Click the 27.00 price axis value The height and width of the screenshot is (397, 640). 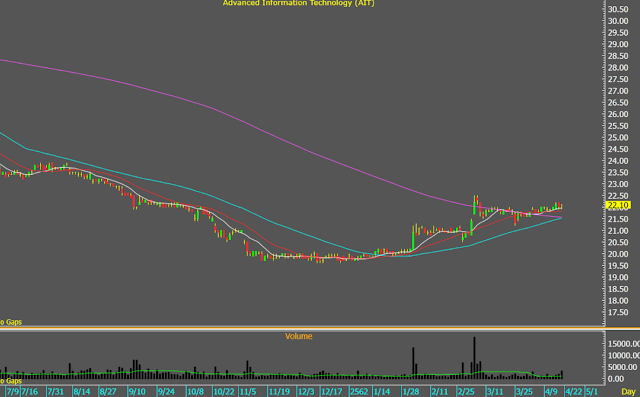tap(618, 91)
